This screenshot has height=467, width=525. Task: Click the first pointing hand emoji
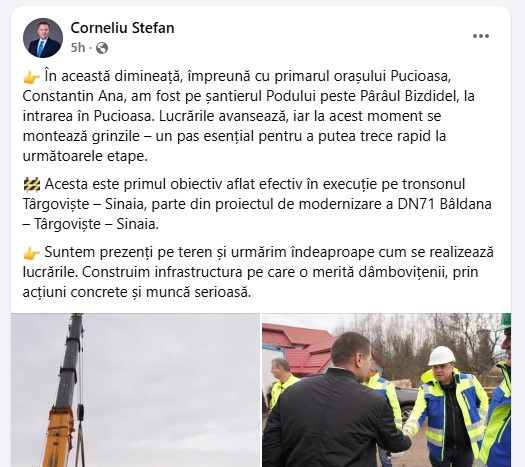[32, 77]
